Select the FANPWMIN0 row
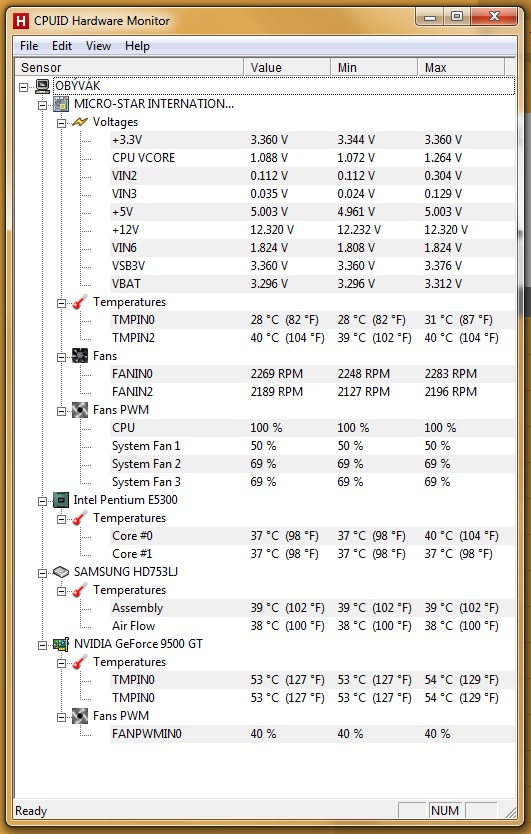The image size is (531, 834). click(x=312, y=734)
